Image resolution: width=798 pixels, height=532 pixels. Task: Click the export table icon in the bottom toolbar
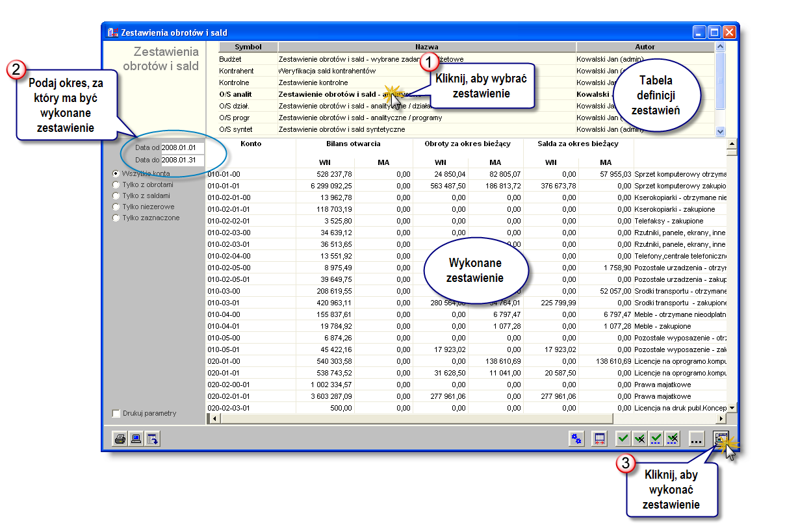pyautogui.click(x=152, y=439)
